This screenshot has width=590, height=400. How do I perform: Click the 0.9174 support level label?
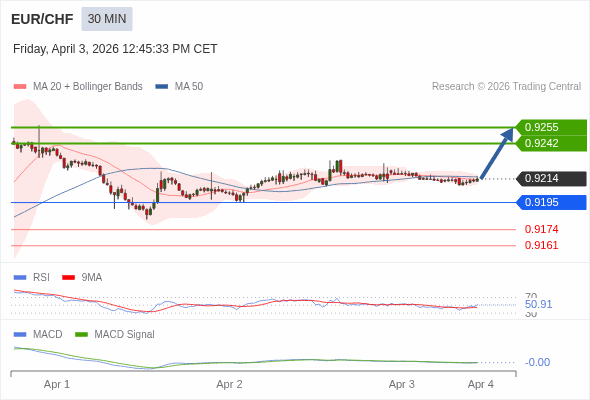pos(541,229)
